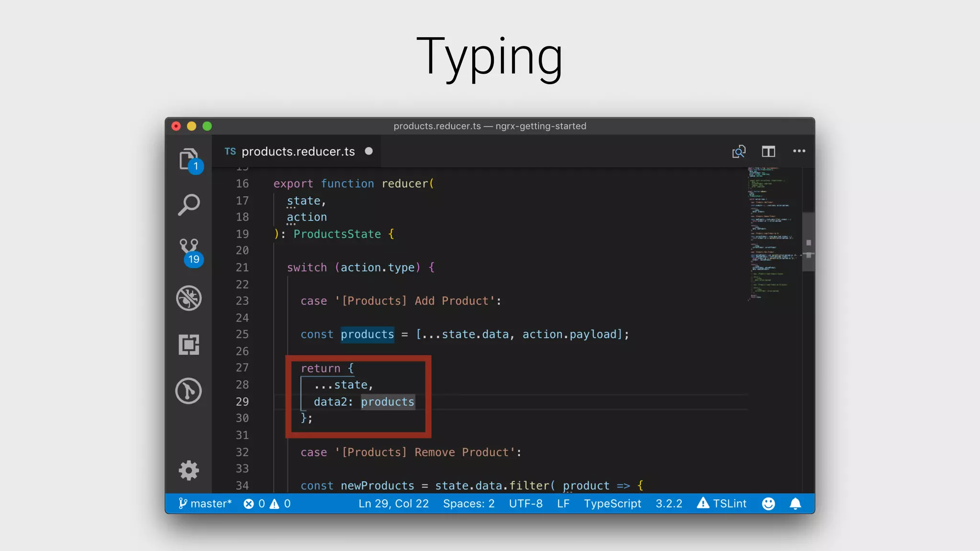Click the unsaved dot on products.reducer.ts tab
Screen dimensions: 980x551
pyautogui.click(x=368, y=151)
